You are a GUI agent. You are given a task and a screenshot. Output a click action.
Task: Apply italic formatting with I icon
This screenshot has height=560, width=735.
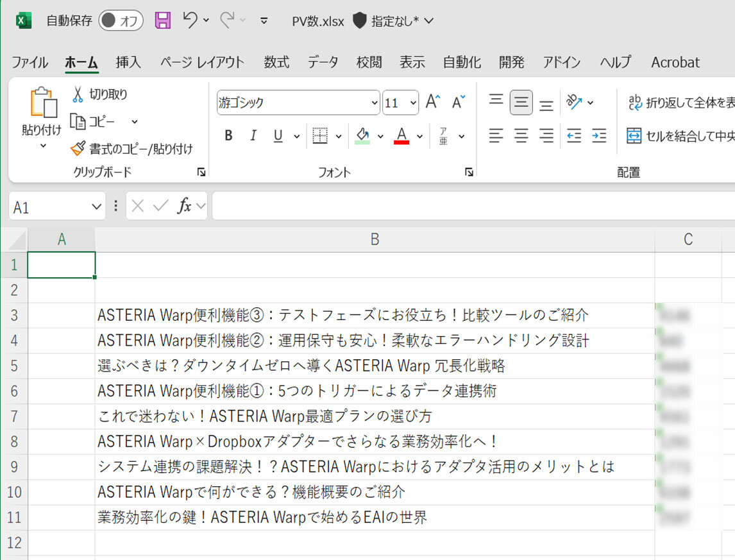point(253,136)
